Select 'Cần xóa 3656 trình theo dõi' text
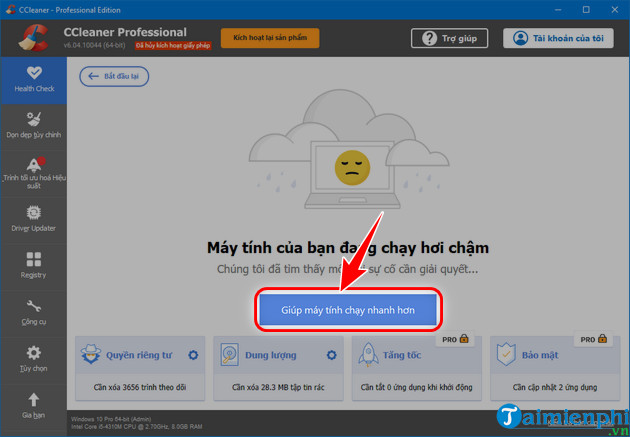630x437 pixels. point(140,387)
